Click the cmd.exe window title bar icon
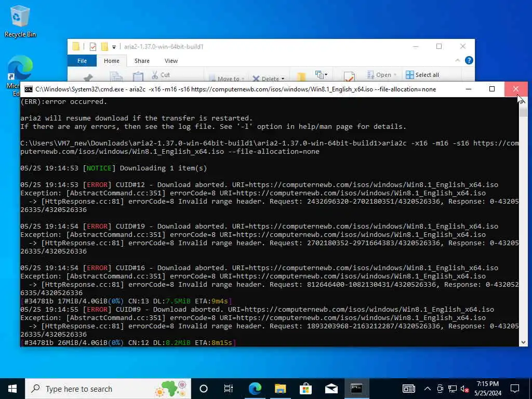This screenshot has height=399, width=532. tap(29, 89)
